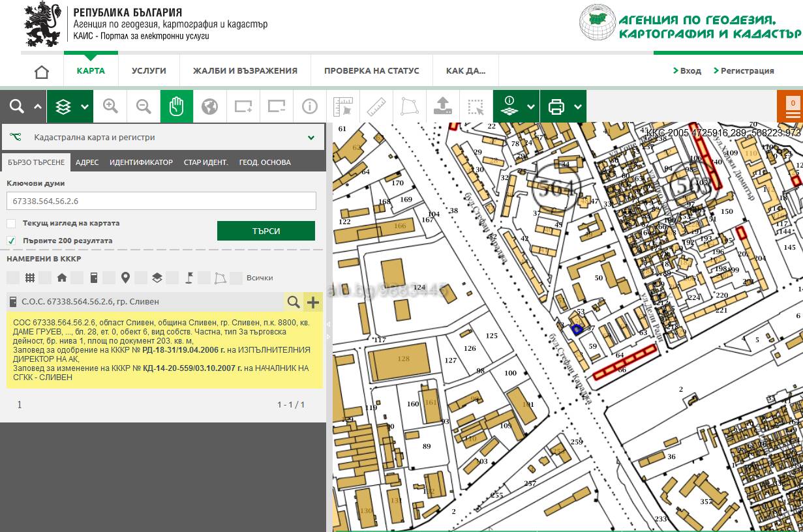Zoom to the found object 67338.564.56.2.6
Screen dimensions: 803x532
click(x=294, y=302)
